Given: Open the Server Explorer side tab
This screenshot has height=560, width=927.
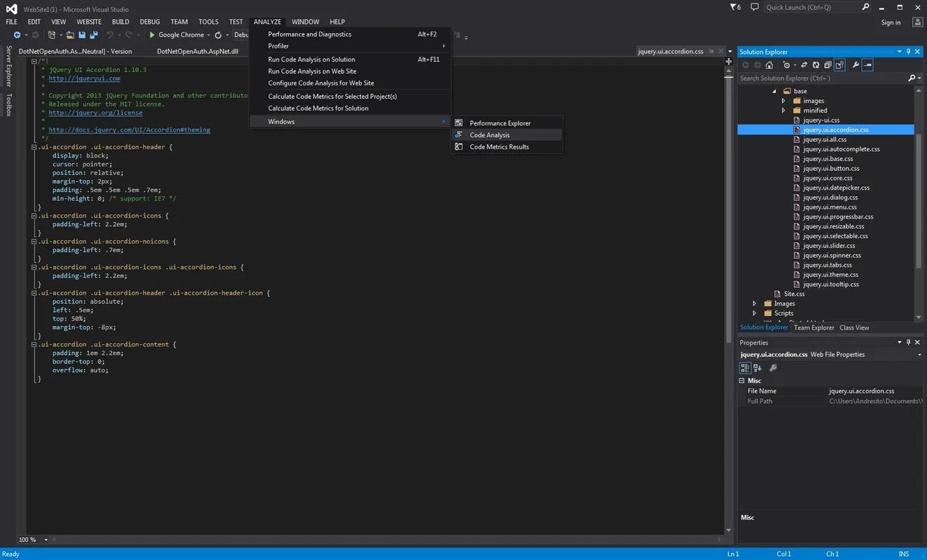Looking at the screenshot, I should [9, 66].
